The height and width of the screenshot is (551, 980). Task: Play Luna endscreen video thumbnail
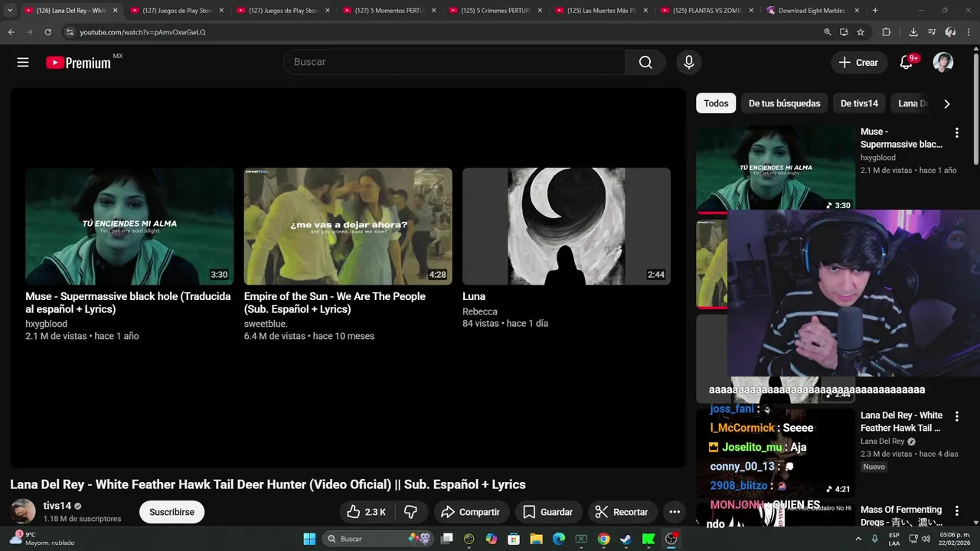tap(567, 227)
